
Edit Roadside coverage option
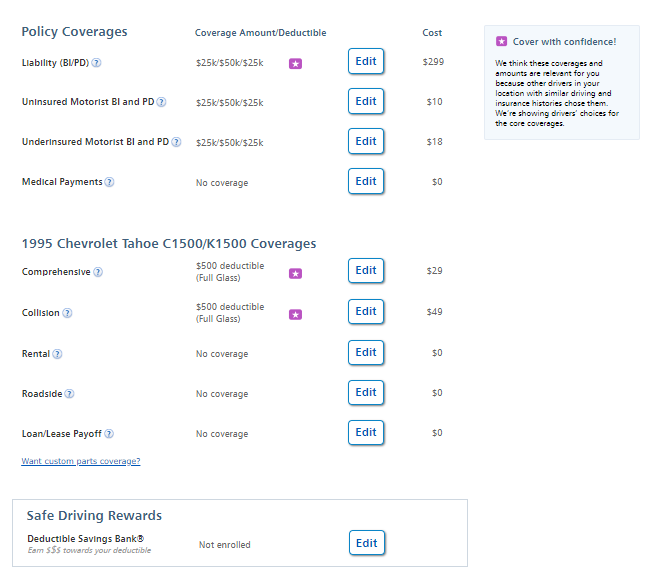click(x=366, y=392)
